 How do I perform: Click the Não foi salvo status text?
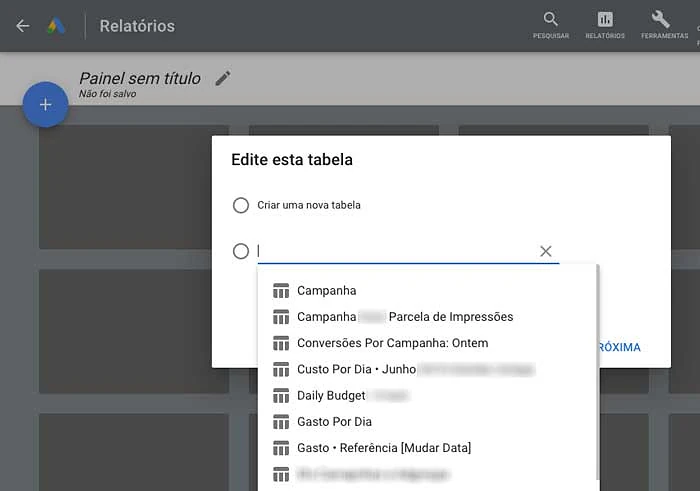tap(108, 94)
